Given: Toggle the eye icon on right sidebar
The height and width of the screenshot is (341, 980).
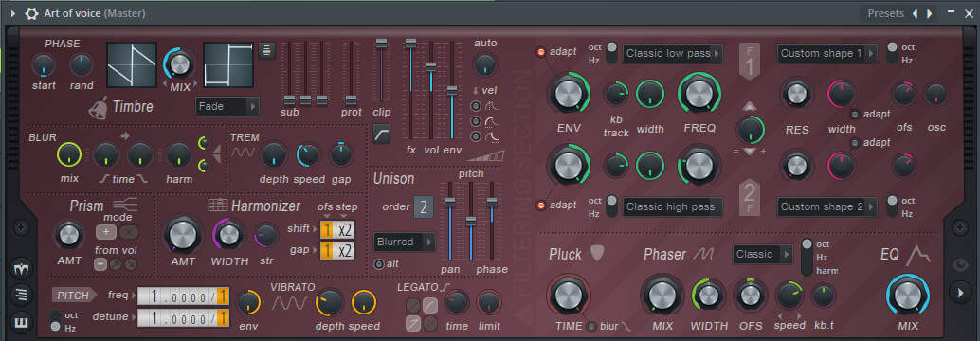Looking at the screenshot, I should [x=960, y=265].
